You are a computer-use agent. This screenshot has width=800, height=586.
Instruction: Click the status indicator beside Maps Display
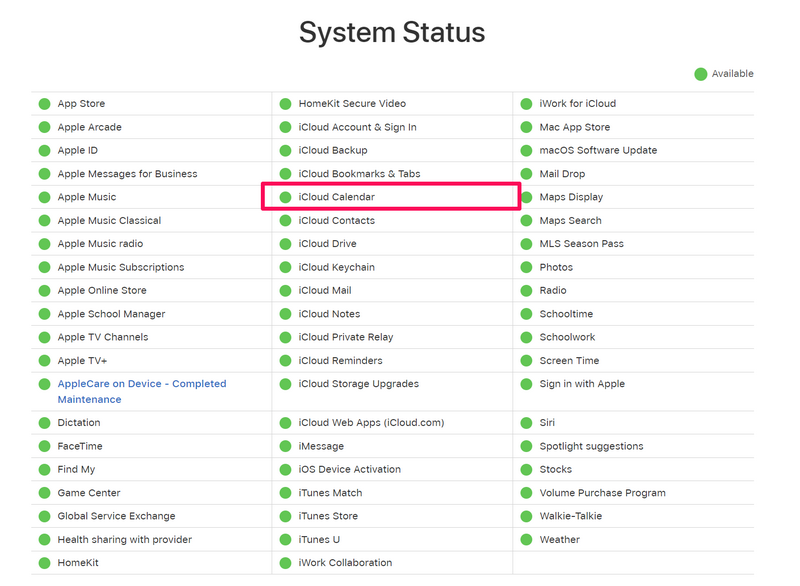(526, 197)
